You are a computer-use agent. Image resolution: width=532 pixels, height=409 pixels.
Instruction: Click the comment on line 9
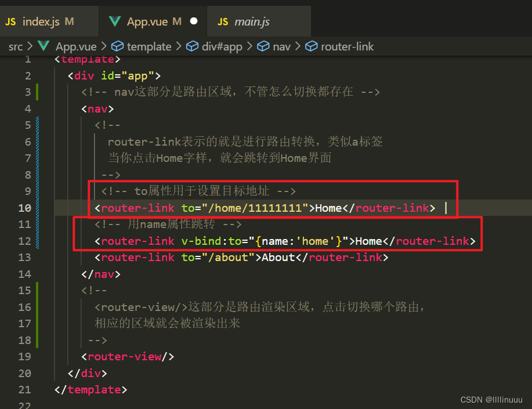[198, 191]
